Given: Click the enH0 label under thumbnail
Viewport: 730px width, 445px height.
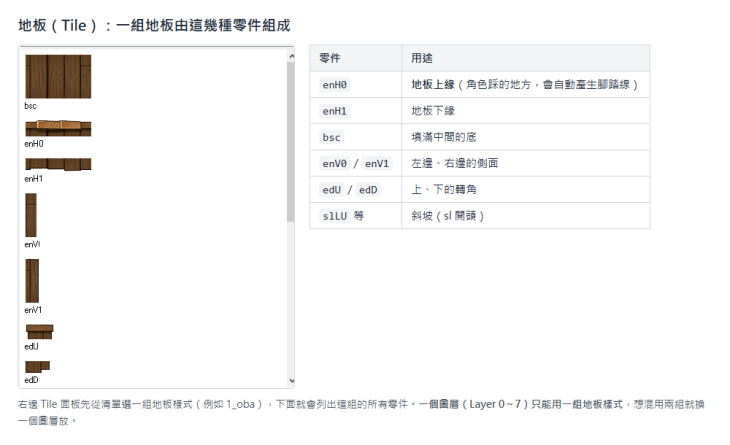Looking at the screenshot, I should point(34,144).
